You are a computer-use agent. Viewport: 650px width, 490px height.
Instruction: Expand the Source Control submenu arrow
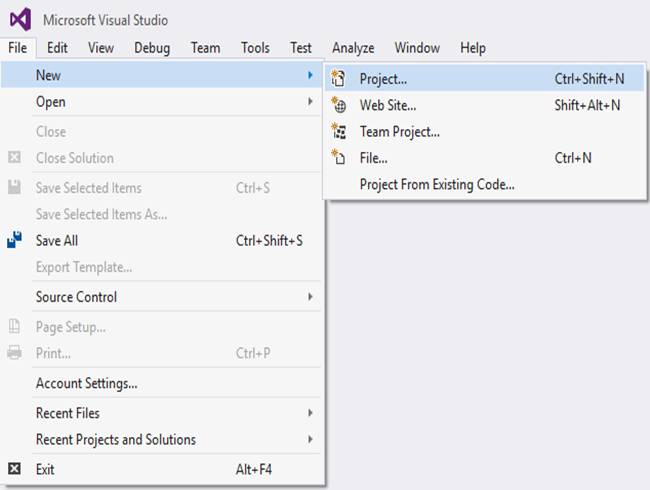pyautogui.click(x=310, y=297)
